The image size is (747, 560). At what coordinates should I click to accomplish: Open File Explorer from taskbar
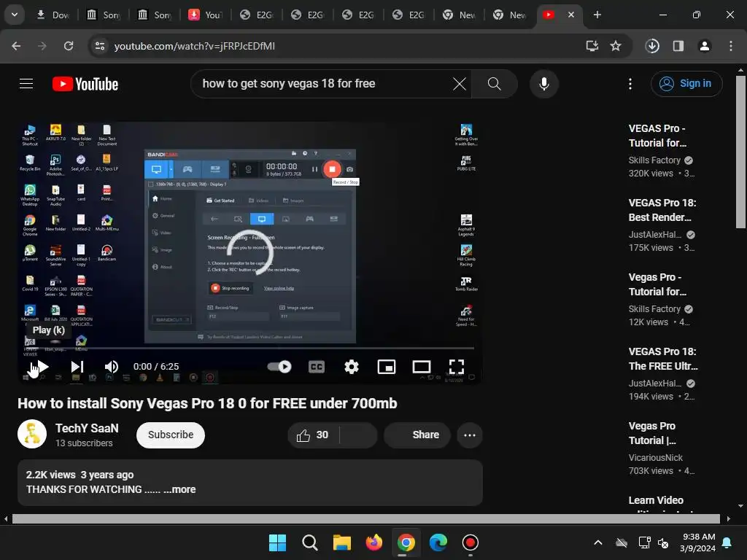tap(341, 542)
